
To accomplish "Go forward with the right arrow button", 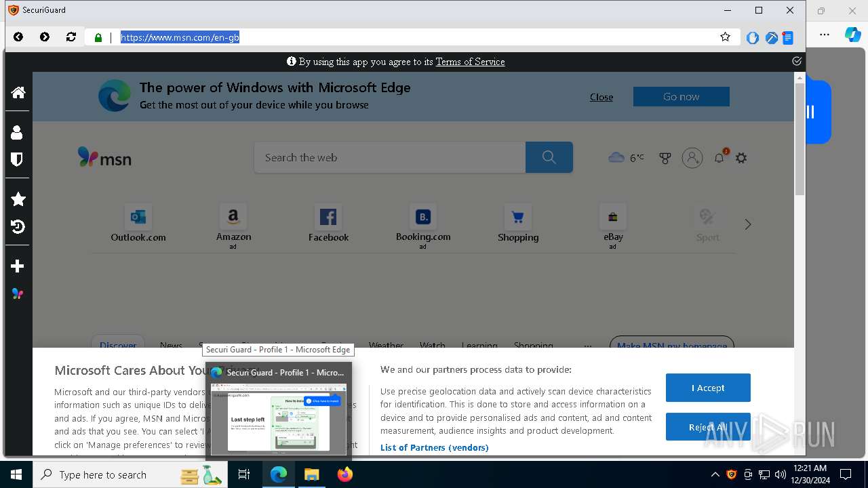I will 45,37.
